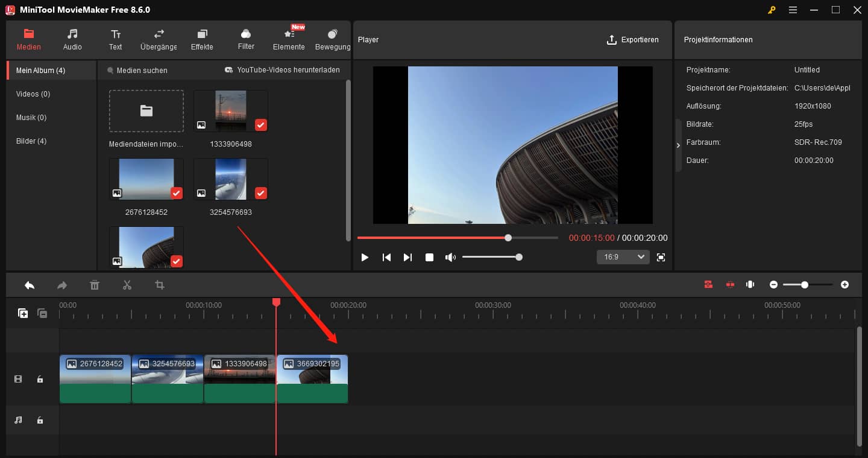Viewport: 868px width, 458px height.
Task: Enter fullscreen preview mode
Action: (661, 257)
